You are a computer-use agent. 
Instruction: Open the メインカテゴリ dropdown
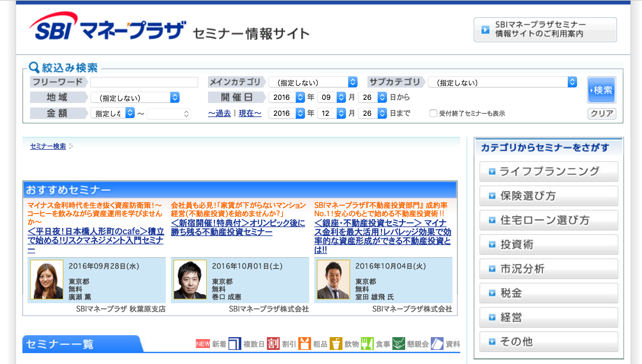(313, 82)
